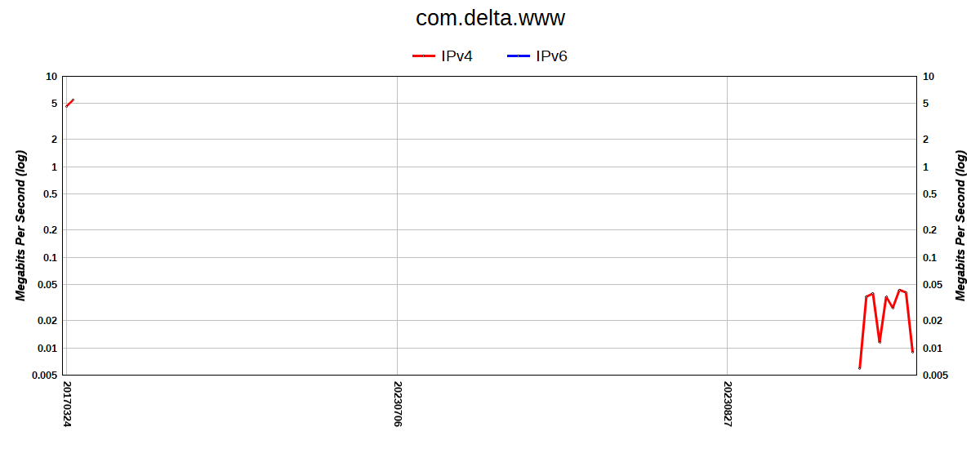Viewport: 980px width, 449px height.
Task: Click the IPv4 legend label
Action: [457, 56]
